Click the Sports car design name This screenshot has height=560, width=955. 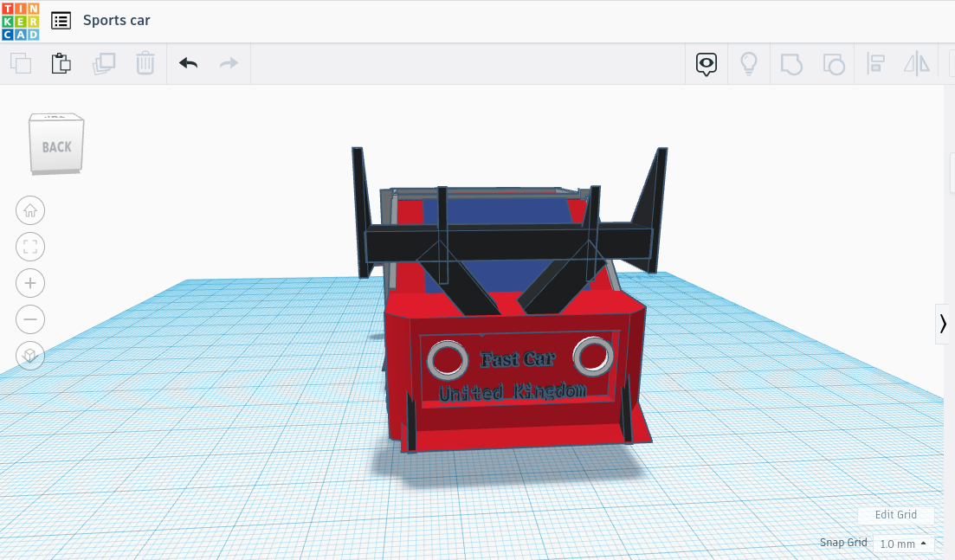point(116,20)
